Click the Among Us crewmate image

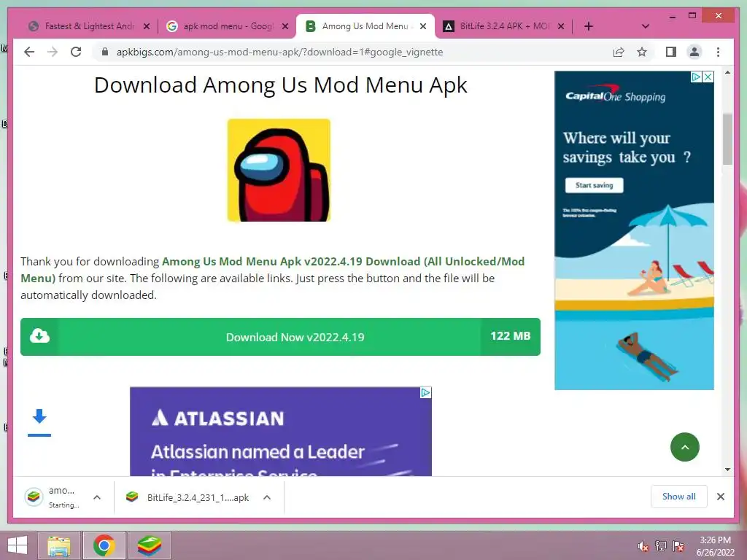[x=279, y=170]
